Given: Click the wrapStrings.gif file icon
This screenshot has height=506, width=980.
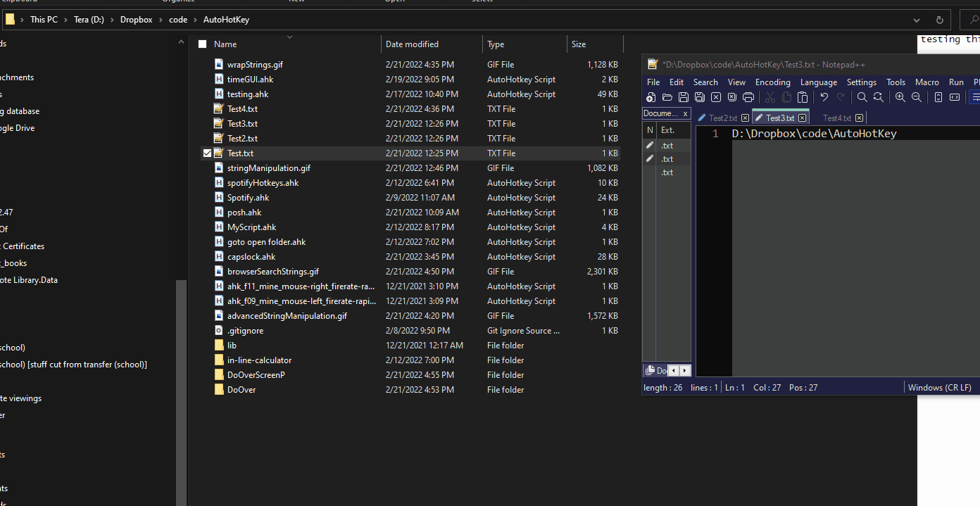Looking at the screenshot, I should [219, 65].
